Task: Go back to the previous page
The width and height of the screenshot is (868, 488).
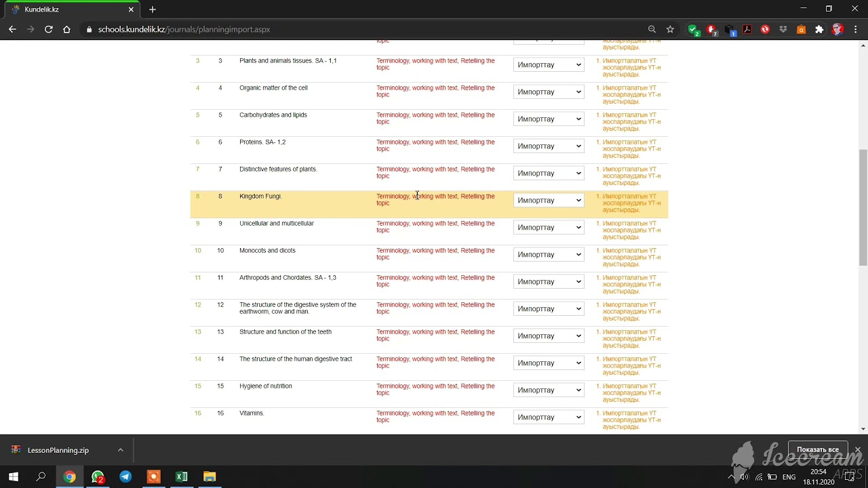Action: point(12,29)
